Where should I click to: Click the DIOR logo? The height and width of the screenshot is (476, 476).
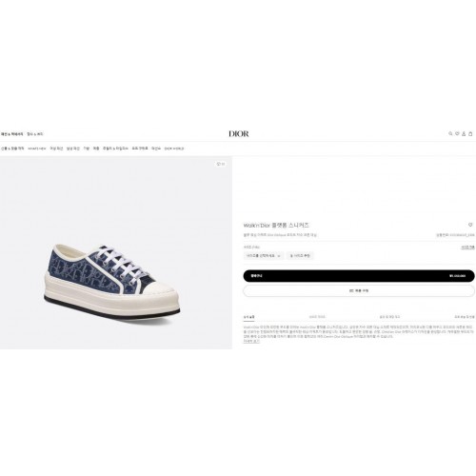(239, 133)
